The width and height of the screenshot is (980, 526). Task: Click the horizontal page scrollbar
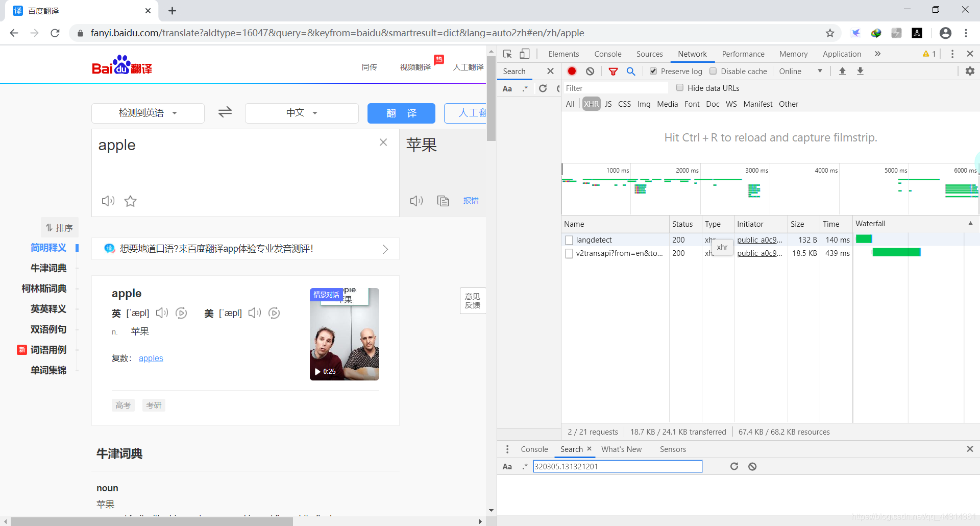[x=152, y=521]
